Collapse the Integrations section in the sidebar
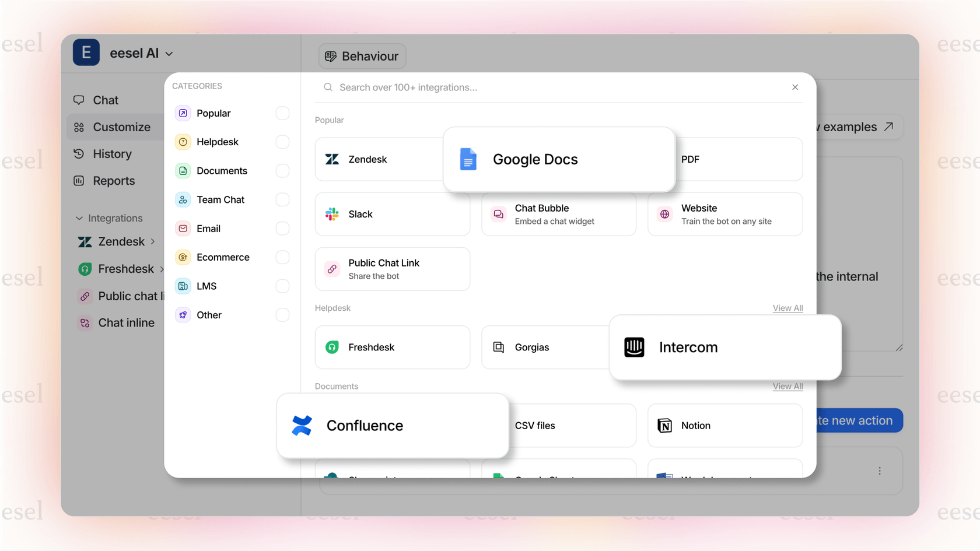 [x=79, y=217]
